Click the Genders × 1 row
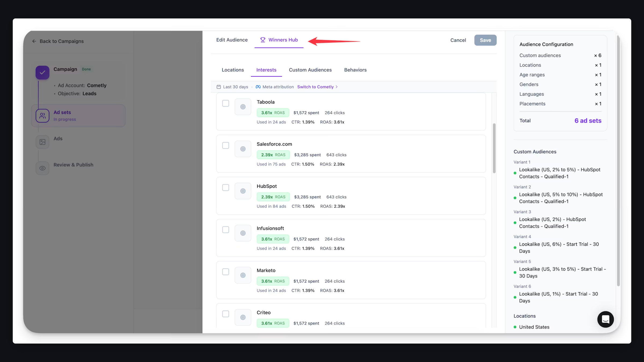The image size is (644, 362). tap(560, 84)
